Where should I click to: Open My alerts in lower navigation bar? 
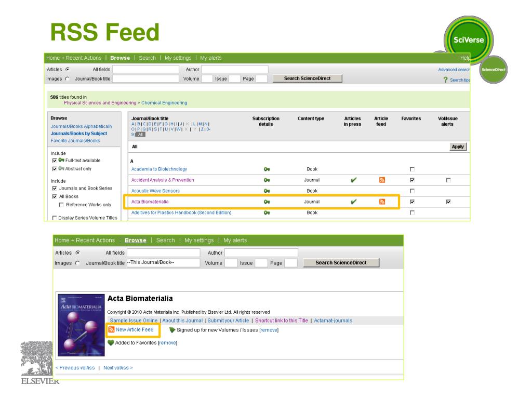pyautogui.click(x=235, y=240)
